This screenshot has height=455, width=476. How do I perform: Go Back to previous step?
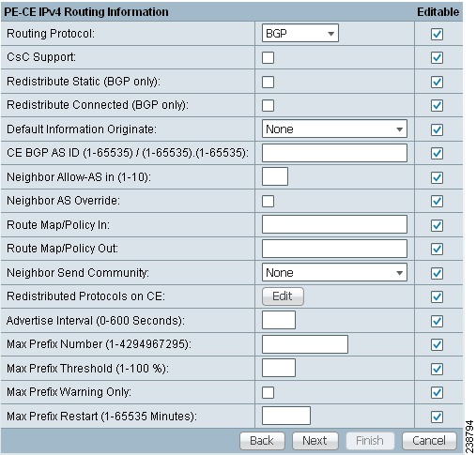(x=262, y=441)
